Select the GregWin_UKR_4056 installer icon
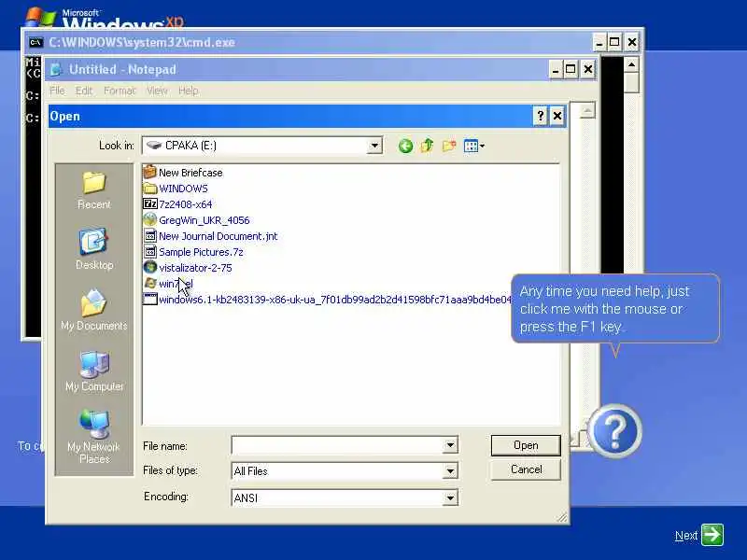The height and width of the screenshot is (560, 747). (x=150, y=220)
